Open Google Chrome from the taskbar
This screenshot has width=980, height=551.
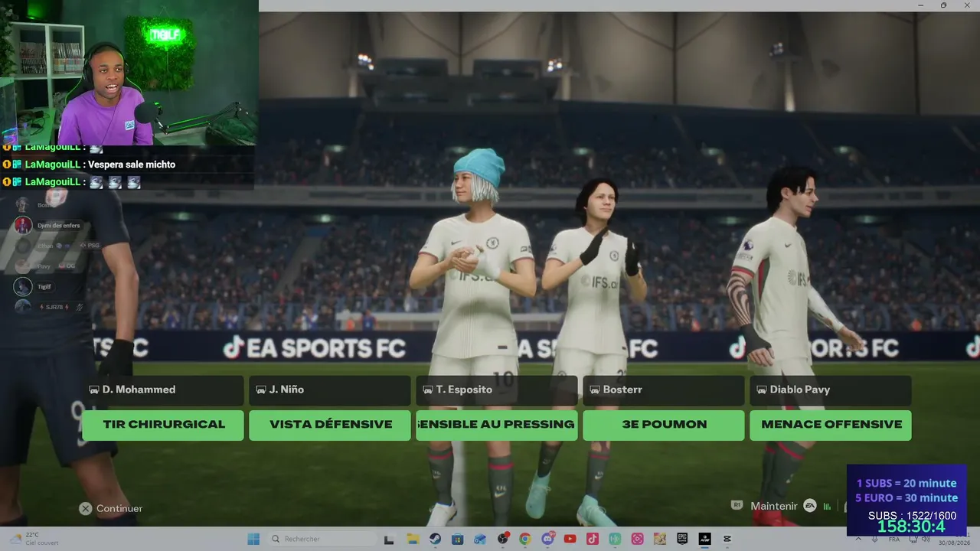click(x=524, y=539)
